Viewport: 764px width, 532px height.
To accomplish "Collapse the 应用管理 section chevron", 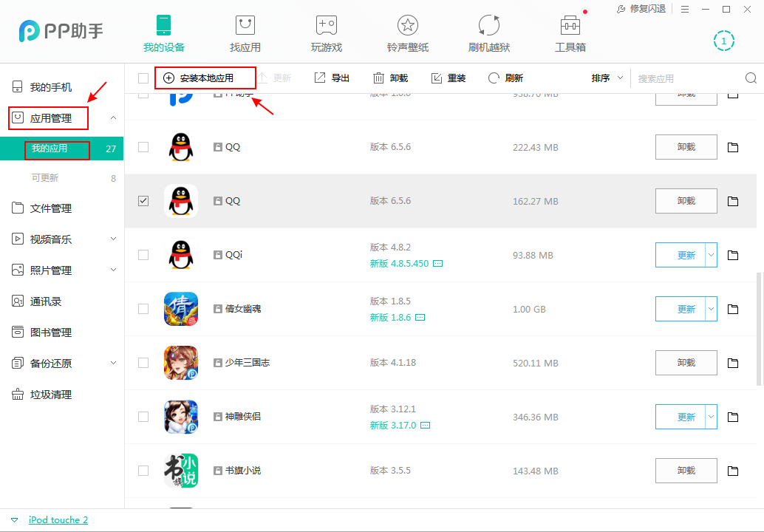I will click(113, 118).
